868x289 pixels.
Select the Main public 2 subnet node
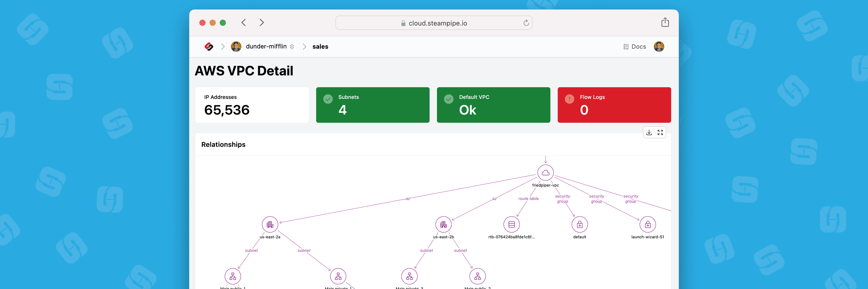point(477,276)
